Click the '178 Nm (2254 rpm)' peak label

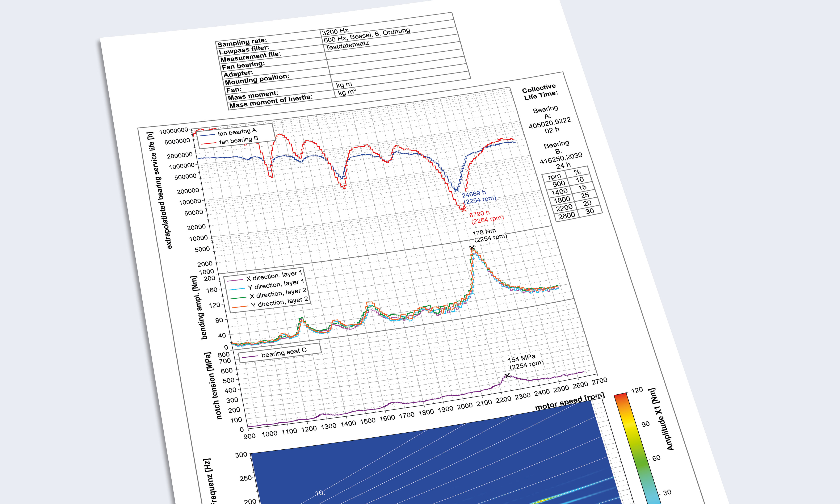coord(490,235)
